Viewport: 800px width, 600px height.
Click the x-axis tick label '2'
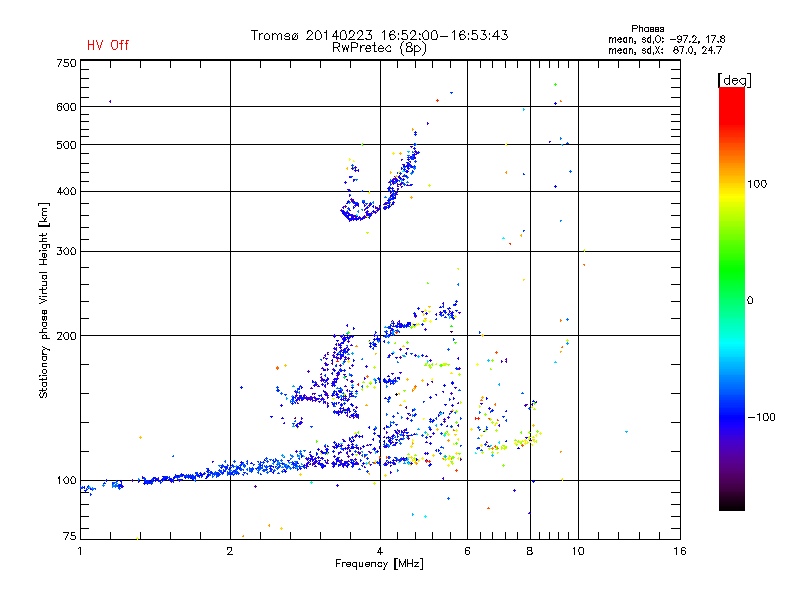230,551
